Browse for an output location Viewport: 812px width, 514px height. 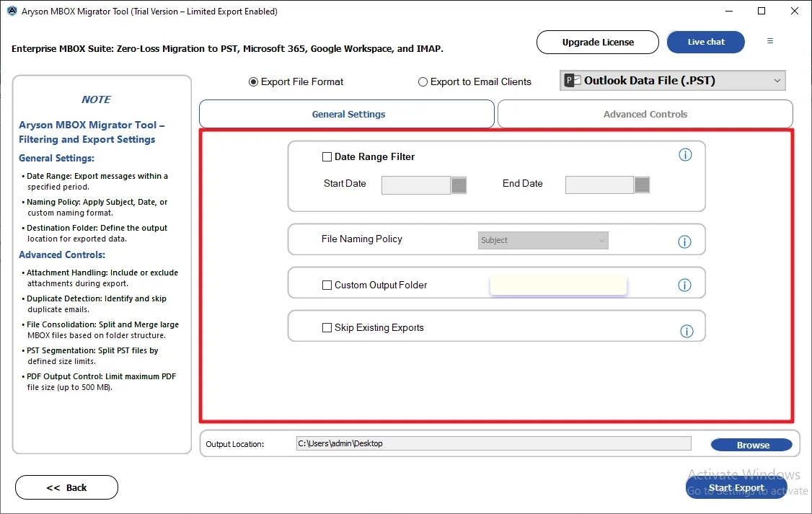[752, 446]
